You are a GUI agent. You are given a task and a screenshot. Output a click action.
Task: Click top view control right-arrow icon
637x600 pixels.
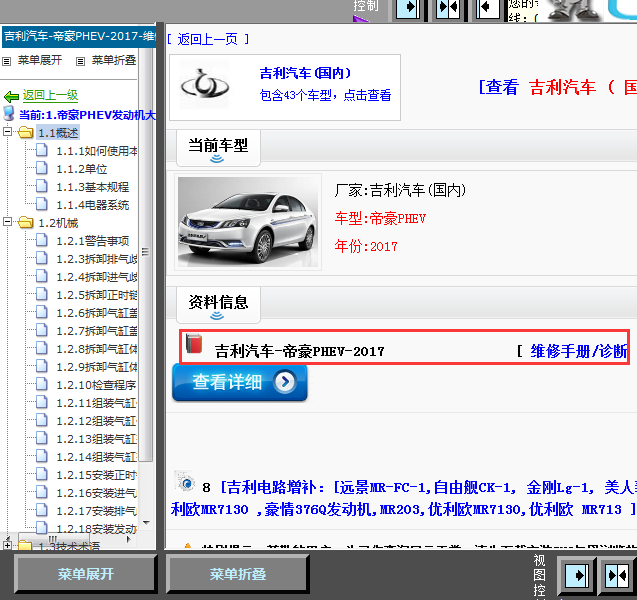[x=407, y=8]
